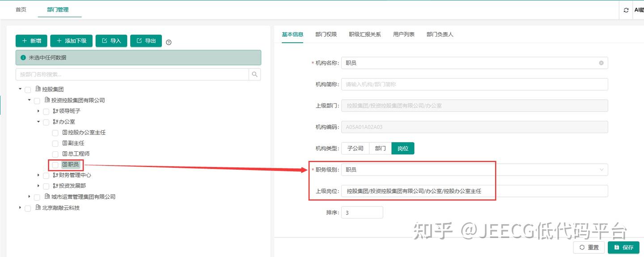
Task: Collapse the 办公室 node
Action: click(x=38, y=122)
